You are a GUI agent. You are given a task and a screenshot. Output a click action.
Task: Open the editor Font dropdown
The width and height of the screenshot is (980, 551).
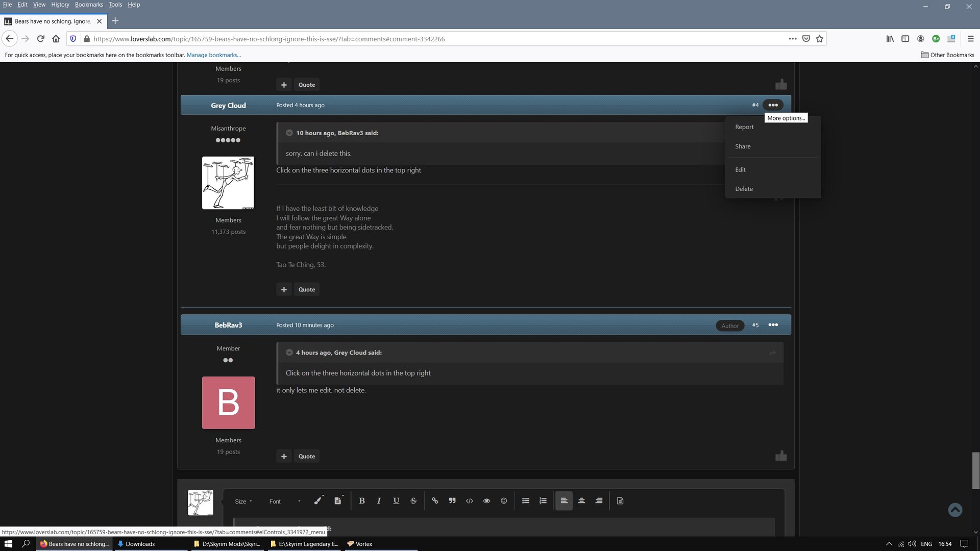point(285,502)
